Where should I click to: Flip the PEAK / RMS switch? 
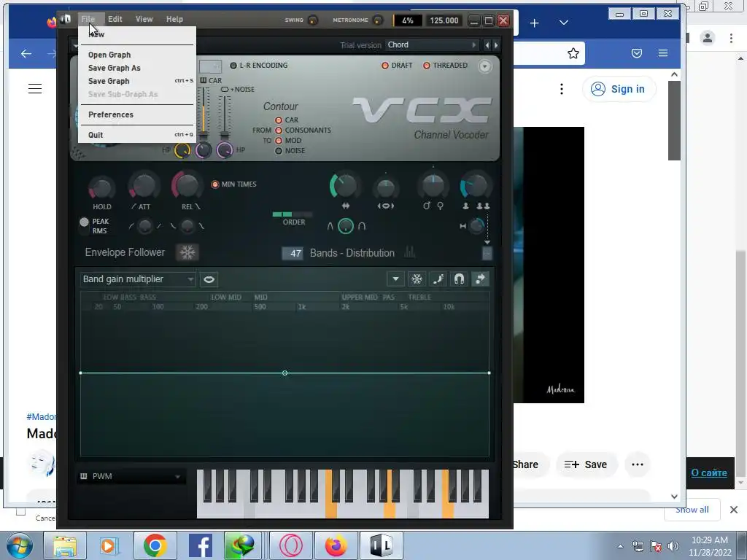click(85, 226)
